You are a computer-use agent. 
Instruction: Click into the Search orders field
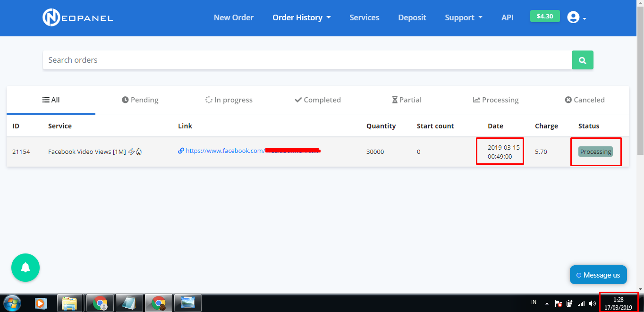pyautogui.click(x=307, y=60)
